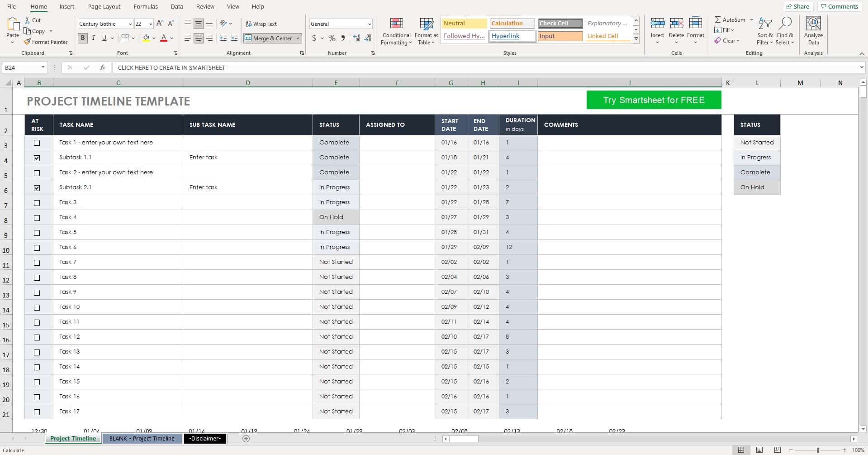Viewport: 868px width, 455px height.
Task: Open the File menu
Action: click(x=11, y=6)
